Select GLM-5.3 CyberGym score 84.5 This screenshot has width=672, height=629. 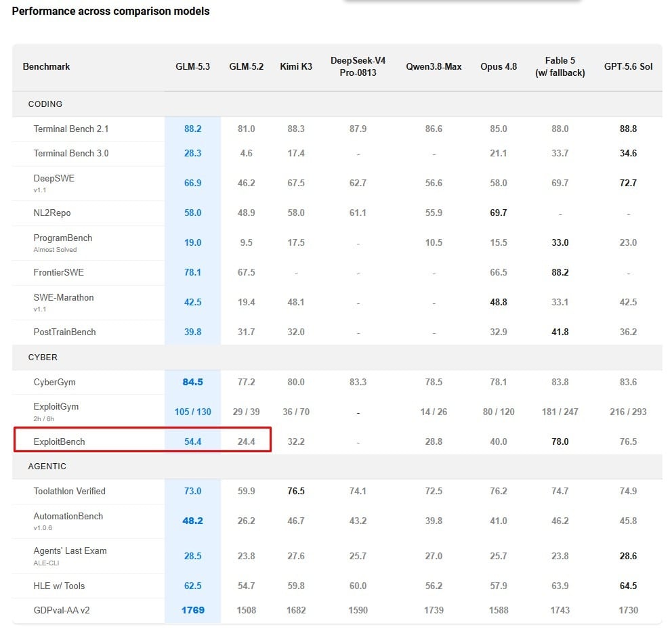point(192,382)
